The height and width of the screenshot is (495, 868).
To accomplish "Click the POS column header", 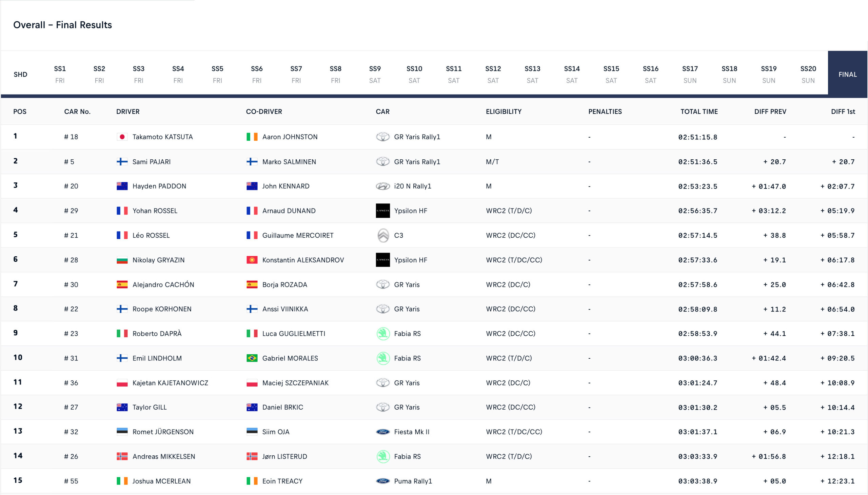I will pyautogui.click(x=20, y=112).
